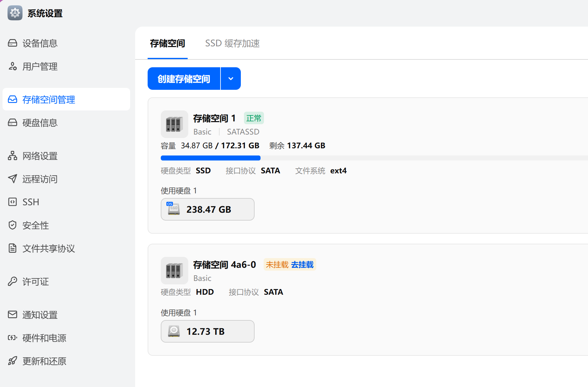Viewport: 588px width, 387px height.
Task: Select the storage space tab
Action: pyautogui.click(x=167, y=43)
